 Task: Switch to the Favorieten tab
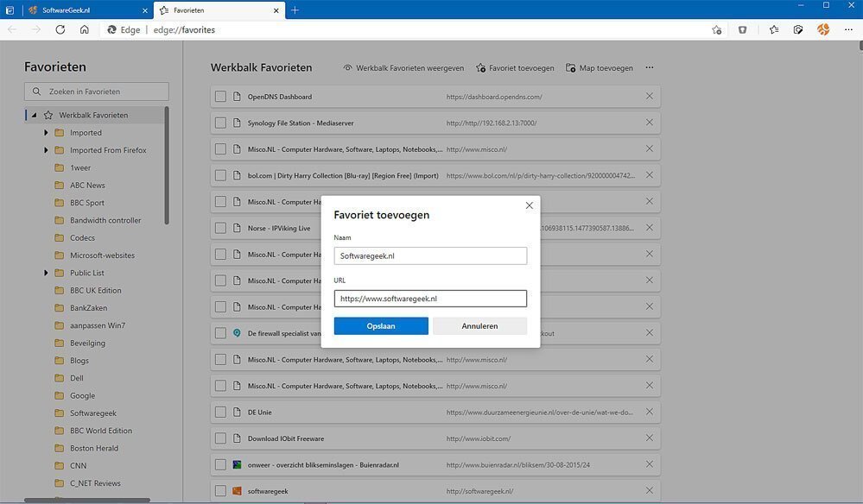[x=219, y=9]
